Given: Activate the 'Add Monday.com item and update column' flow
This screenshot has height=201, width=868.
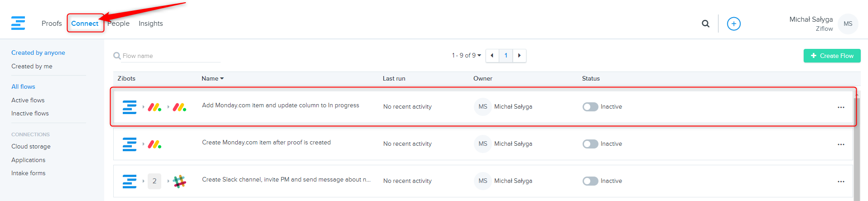Looking at the screenshot, I should coord(590,107).
